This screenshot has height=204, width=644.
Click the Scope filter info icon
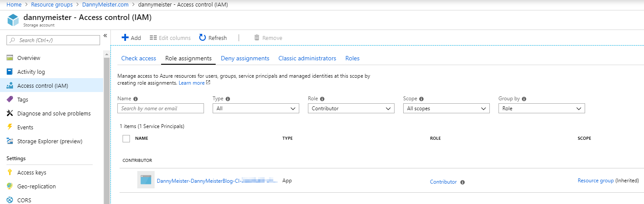(421, 99)
